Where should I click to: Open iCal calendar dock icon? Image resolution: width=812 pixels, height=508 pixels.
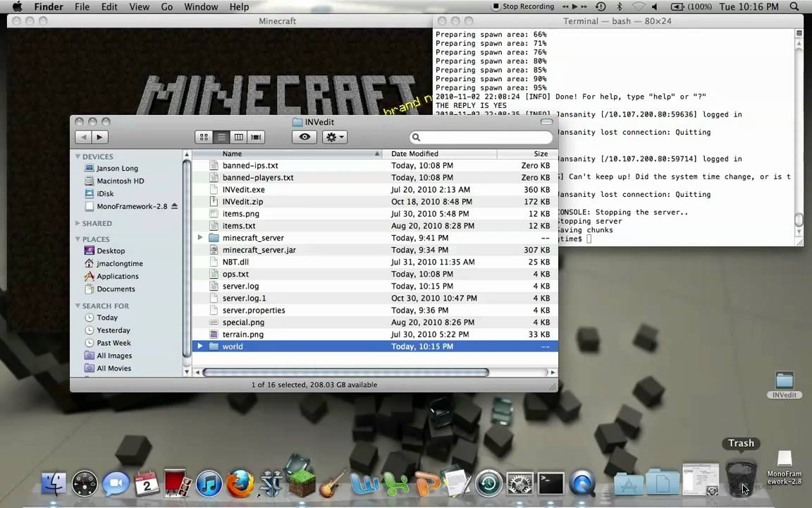tap(147, 483)
